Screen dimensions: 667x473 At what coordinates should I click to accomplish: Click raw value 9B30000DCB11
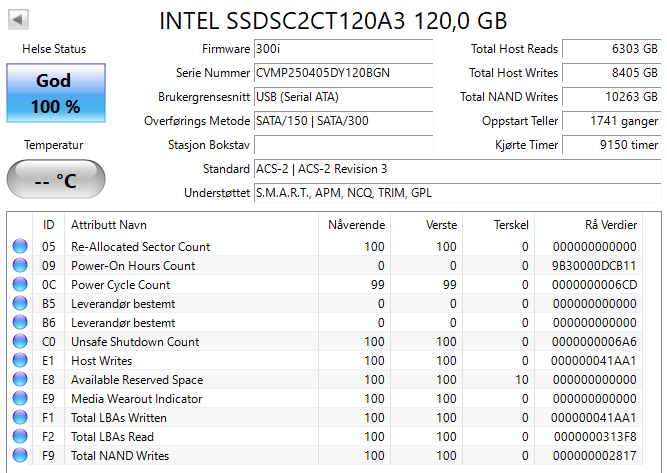click(594, 266)
